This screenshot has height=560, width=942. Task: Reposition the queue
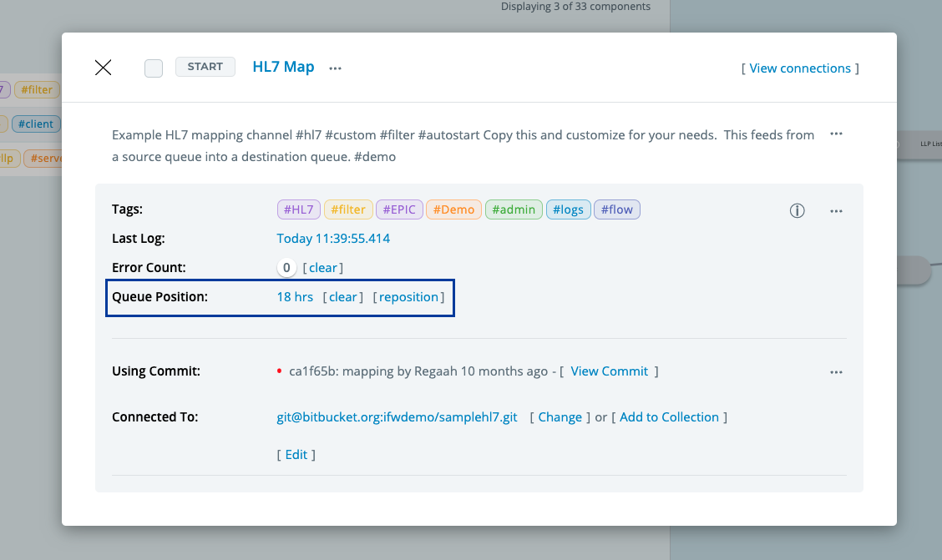[408, 297]
